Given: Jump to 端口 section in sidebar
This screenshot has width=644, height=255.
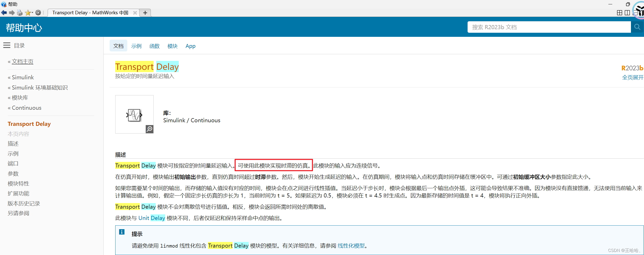Looking at the screenshot, I should click(13, 163).
